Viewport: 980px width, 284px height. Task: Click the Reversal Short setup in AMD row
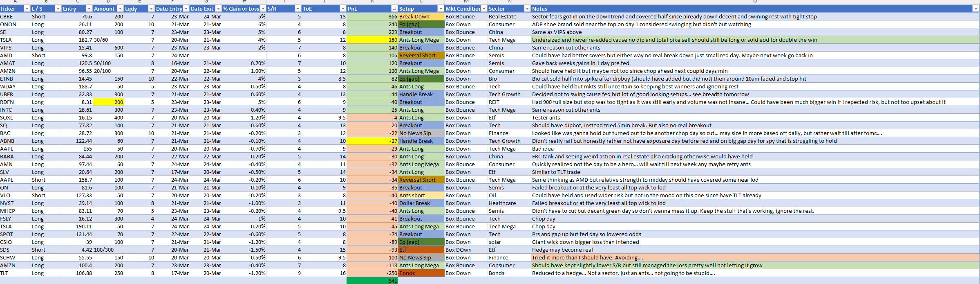(421, 55)
